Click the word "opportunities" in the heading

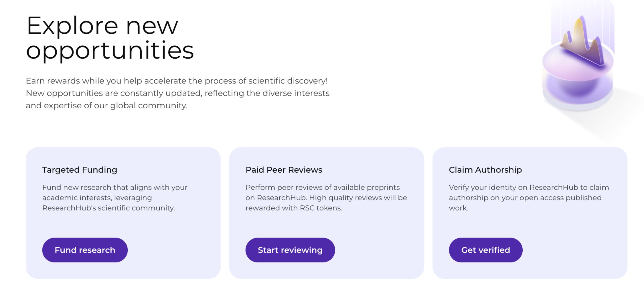click(110, 51)
